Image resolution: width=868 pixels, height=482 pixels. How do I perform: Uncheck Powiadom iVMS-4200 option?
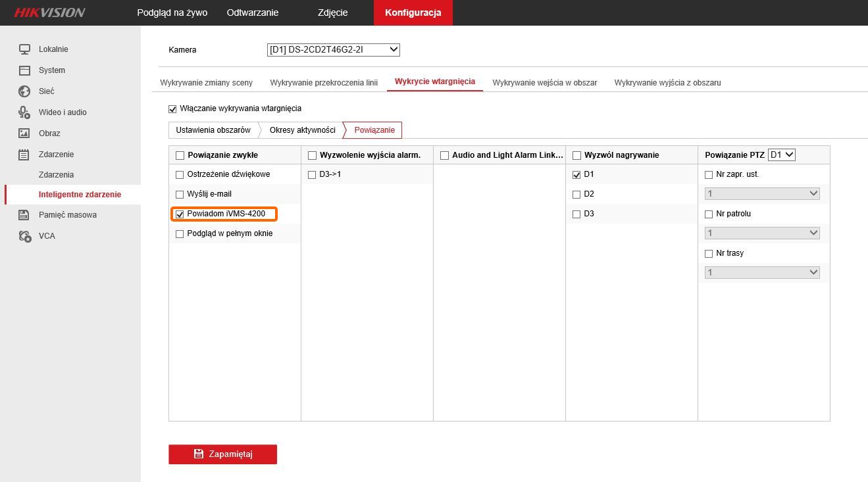180,214
